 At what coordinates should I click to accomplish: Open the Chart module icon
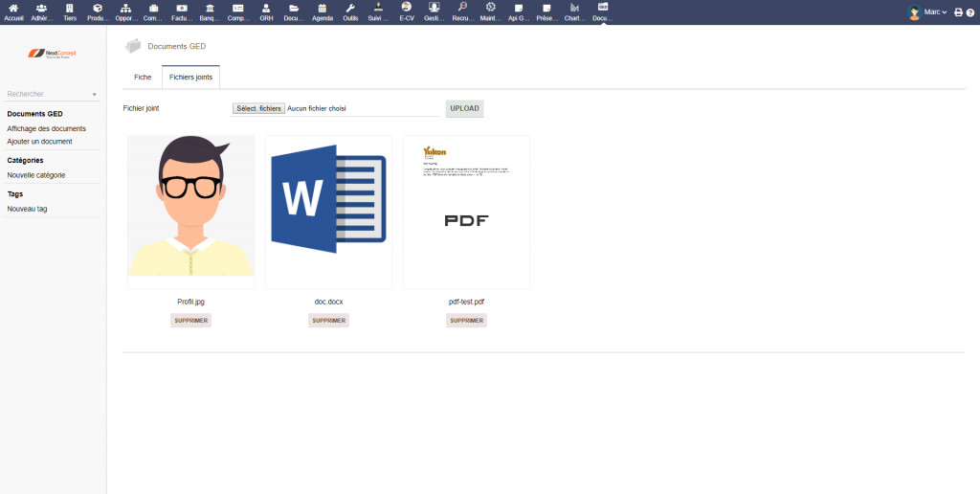point(575,8)
